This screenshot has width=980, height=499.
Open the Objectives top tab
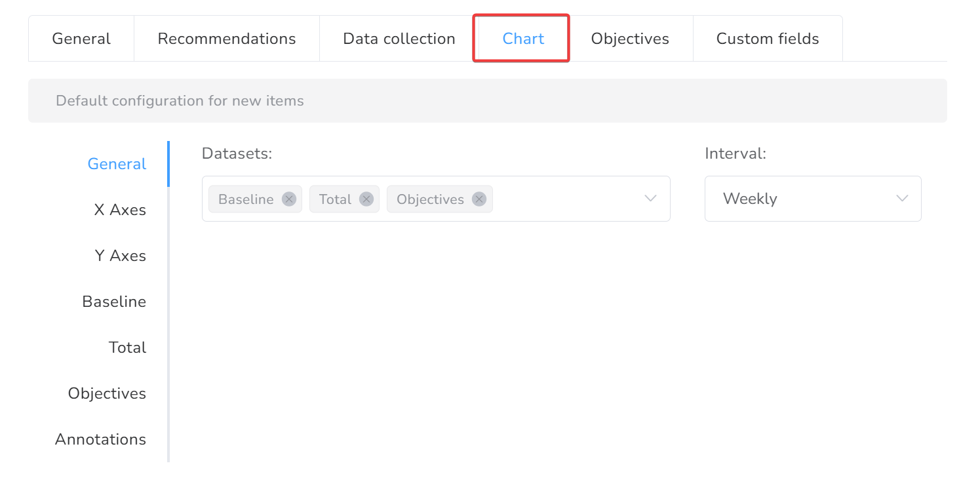click(x=630, y=39)
